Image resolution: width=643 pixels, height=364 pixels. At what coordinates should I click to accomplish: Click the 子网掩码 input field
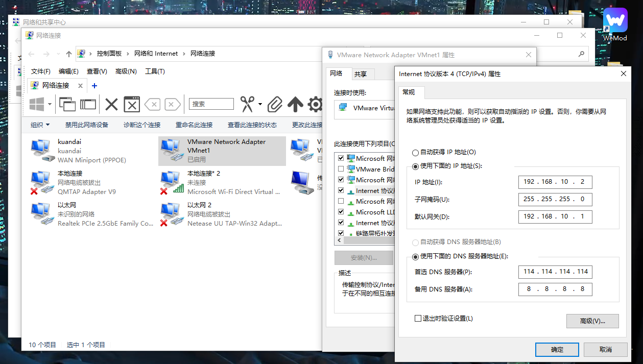tap(555, 199)
